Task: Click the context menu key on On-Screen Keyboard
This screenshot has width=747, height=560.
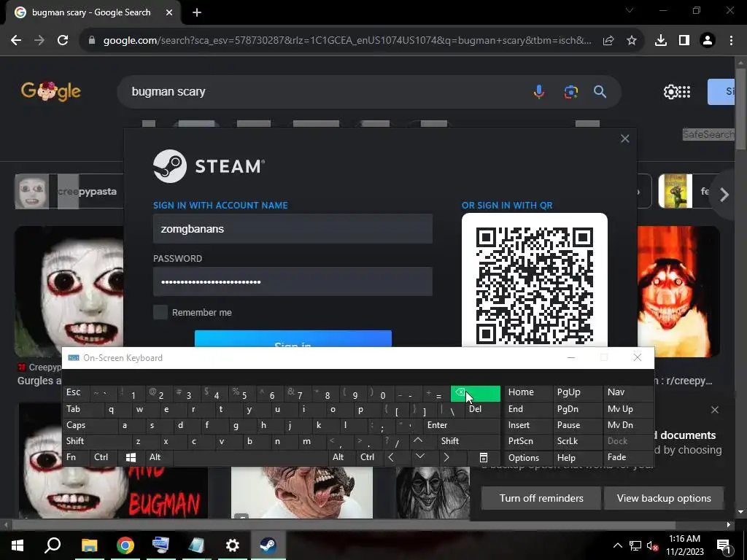Action: click(483, 458)
